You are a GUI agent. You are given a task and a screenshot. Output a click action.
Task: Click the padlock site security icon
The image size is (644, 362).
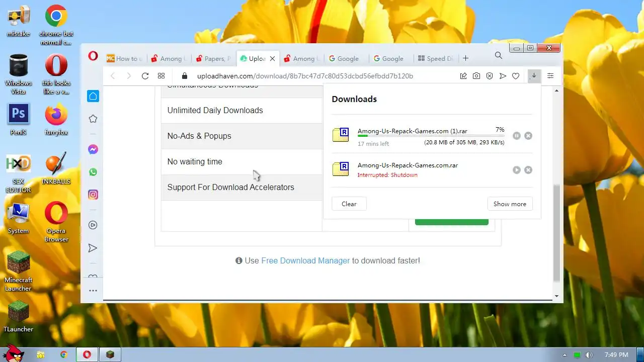point(185,76)
